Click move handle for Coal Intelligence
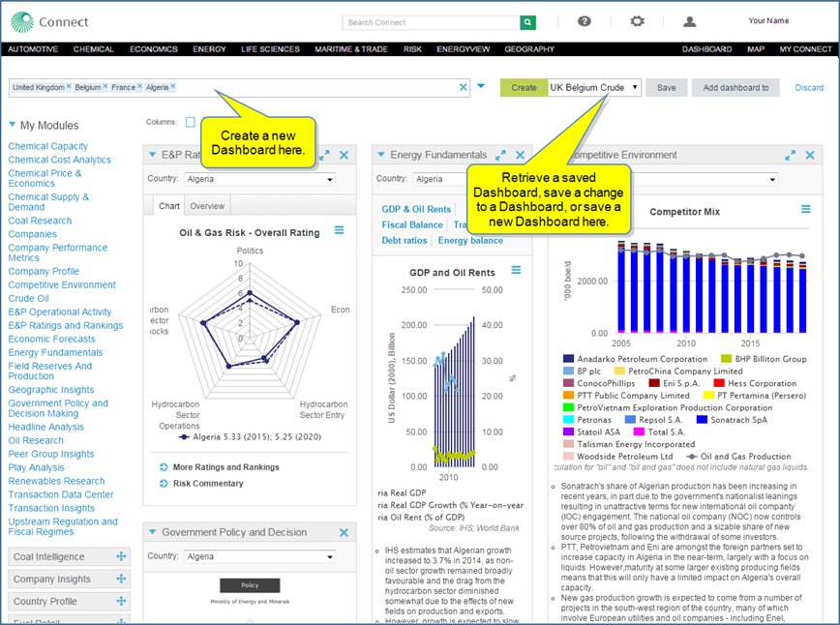Image resolution: width=840 pixels, height=625 pixels. (121, 556)
